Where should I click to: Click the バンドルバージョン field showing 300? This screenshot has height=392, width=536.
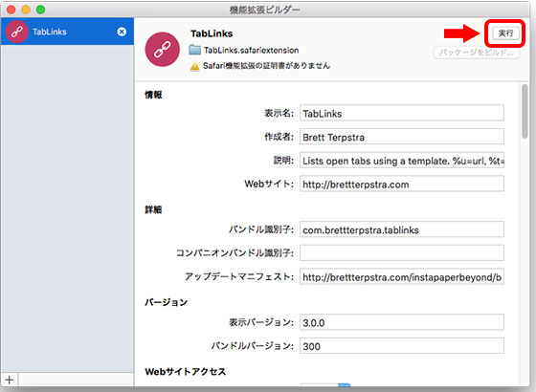point(402,346)
